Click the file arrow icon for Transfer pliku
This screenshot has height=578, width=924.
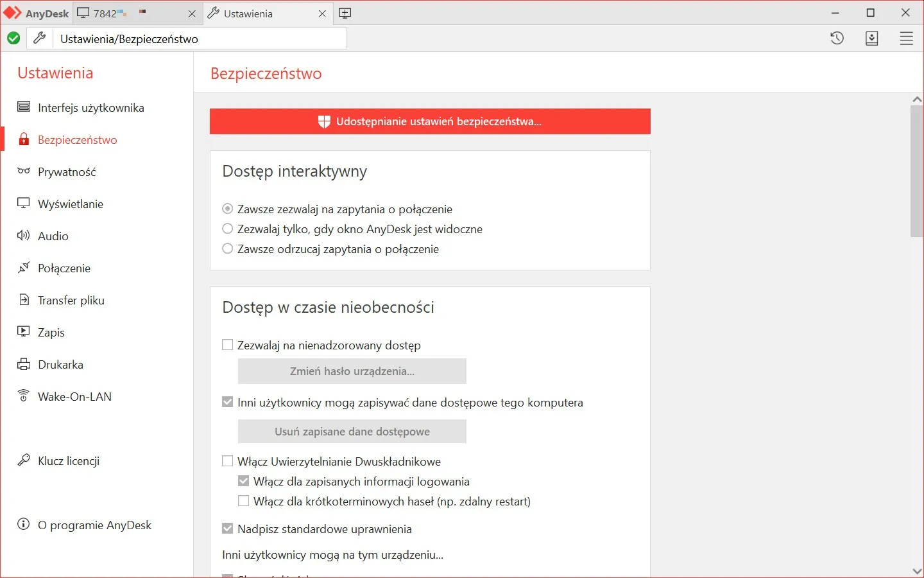[x=24, y=299]
